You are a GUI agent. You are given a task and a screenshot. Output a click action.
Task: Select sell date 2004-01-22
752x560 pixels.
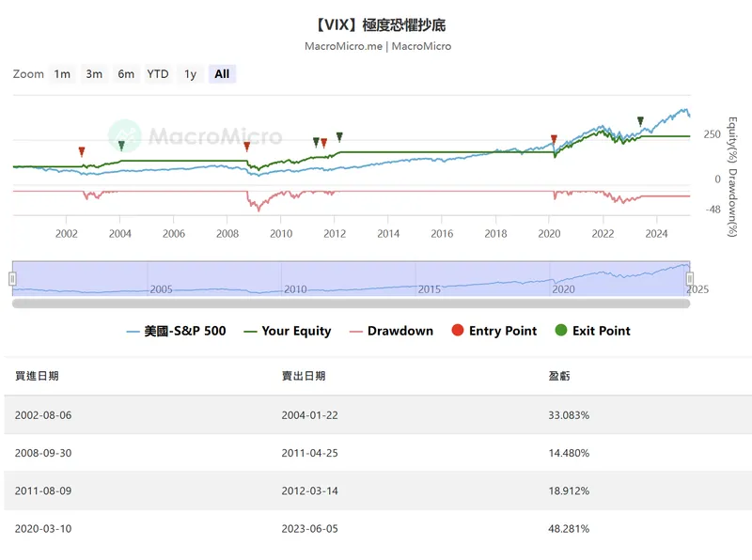pyautogui.click(x=310, y=415)
